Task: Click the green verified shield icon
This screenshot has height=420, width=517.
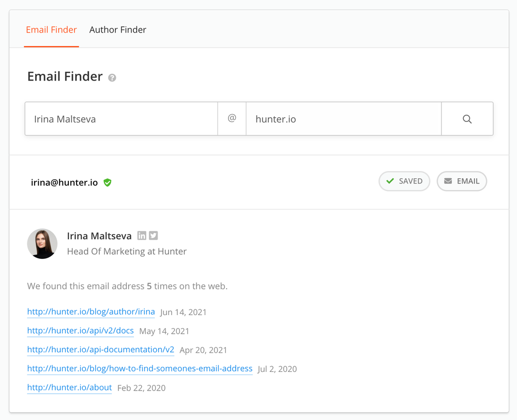Action: (x=108, y=182)
